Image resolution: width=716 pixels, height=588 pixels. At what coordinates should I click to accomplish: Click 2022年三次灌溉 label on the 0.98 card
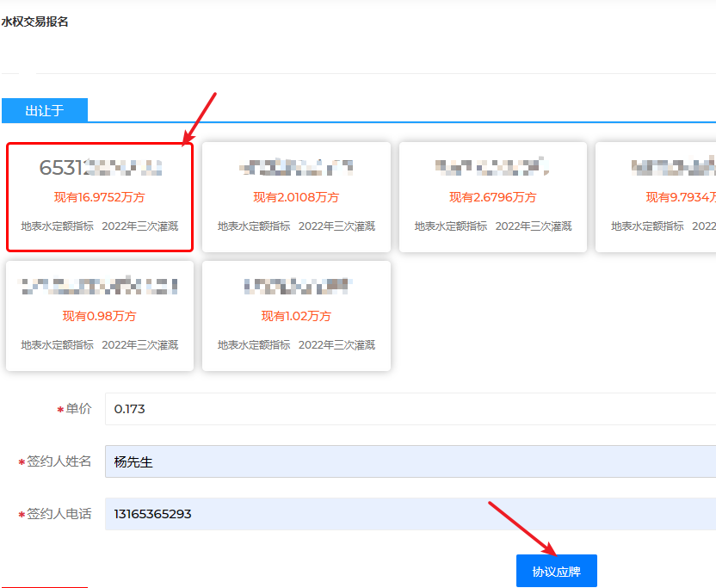click(140, 345)
